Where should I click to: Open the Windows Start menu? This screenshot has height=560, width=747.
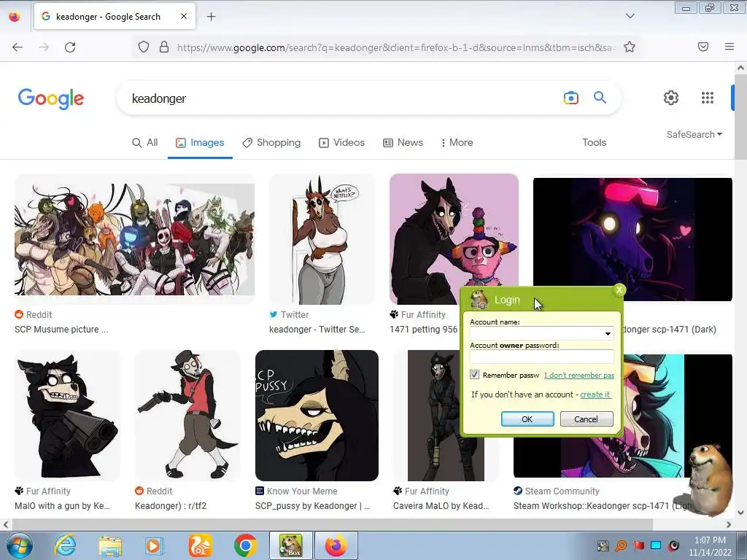point(20,545)
